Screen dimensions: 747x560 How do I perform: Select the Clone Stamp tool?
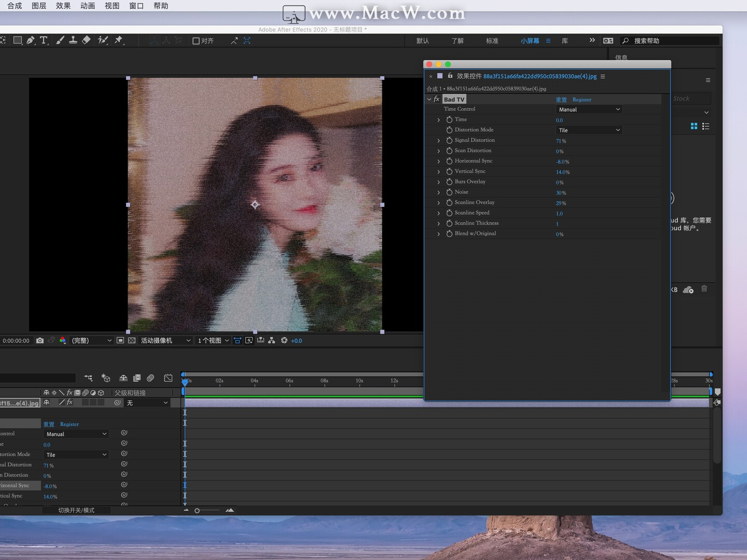73,40
